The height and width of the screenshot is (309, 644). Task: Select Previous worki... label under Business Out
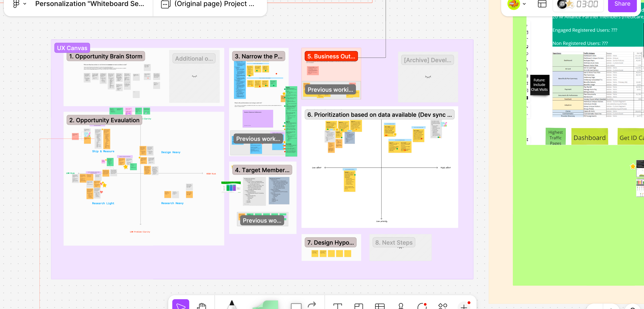(x=330, y=90)
